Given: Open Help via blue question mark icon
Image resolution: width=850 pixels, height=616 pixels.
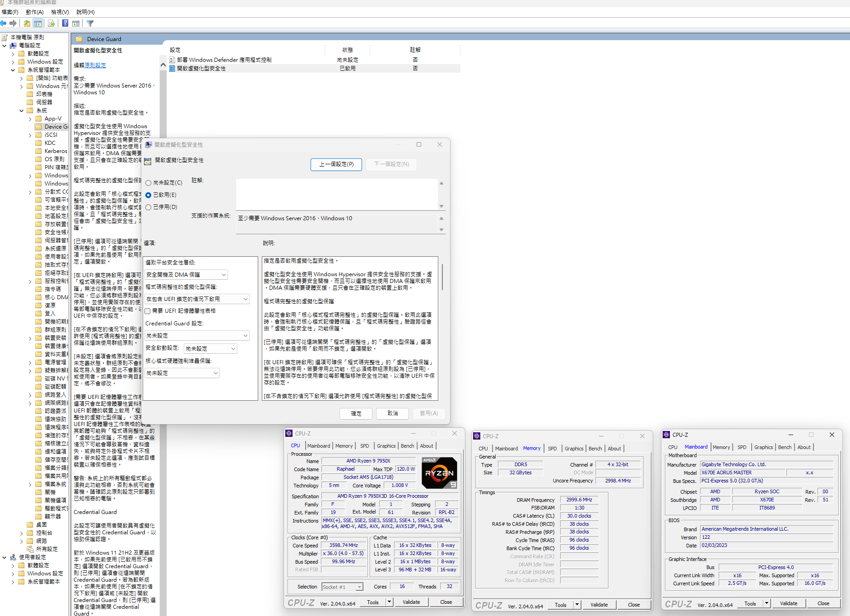Looking at the screenshot, I should pos(65,23).
